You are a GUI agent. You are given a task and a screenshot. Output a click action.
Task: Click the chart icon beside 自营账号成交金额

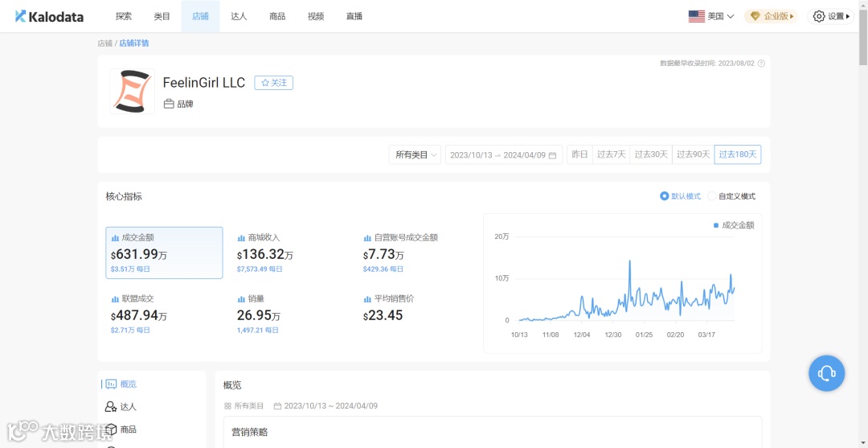click(x=367, y=237)
